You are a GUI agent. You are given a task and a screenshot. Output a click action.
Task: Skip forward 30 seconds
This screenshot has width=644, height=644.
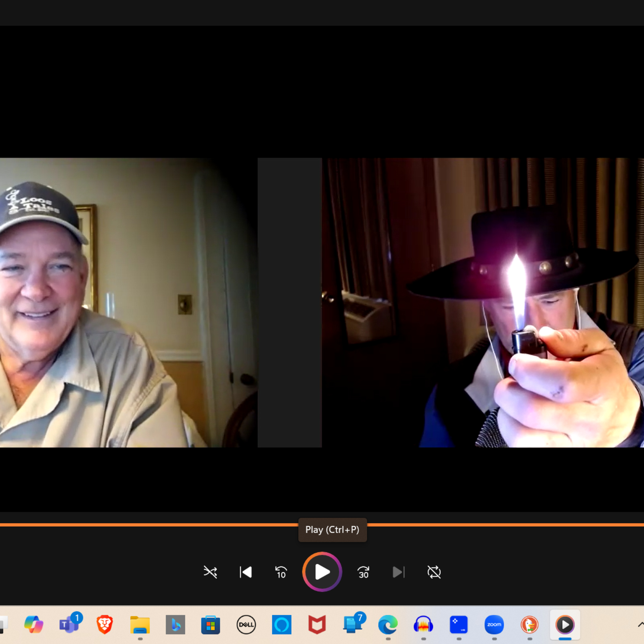click(x=363, y=572)
